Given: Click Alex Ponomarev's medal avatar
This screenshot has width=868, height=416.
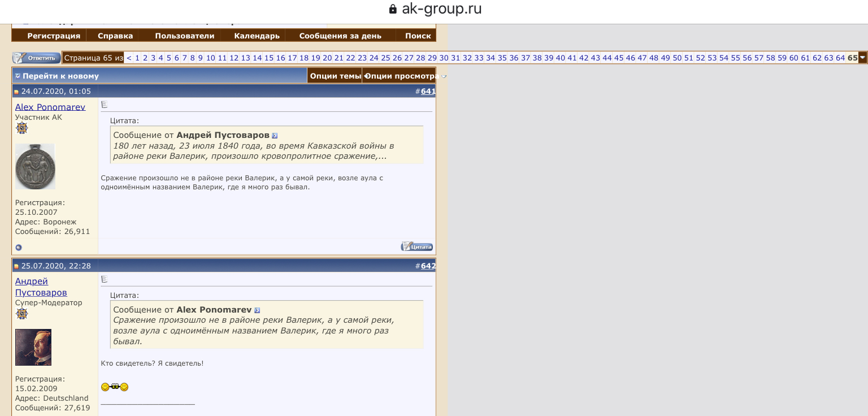Looking at the screenshot, I should [x=35, y=166].
